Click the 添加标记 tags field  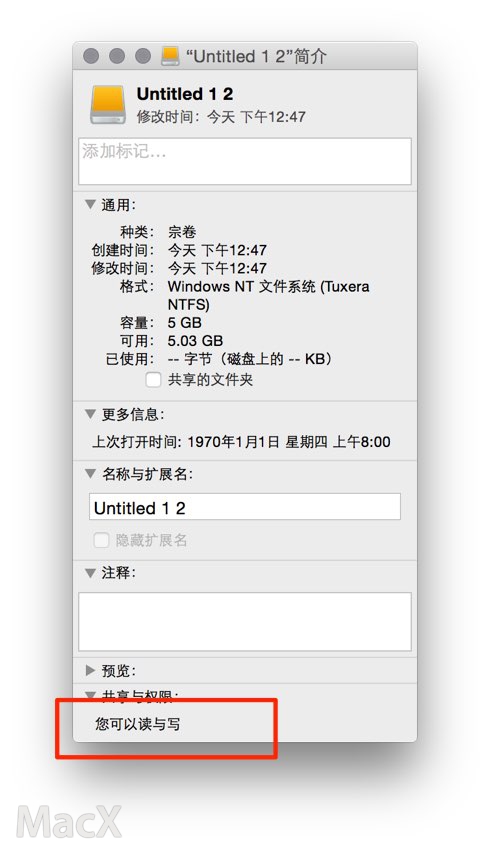pos(245,161)
